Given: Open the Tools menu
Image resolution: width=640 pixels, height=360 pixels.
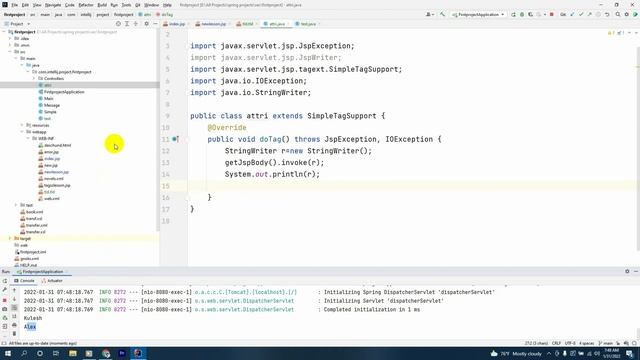Looking at the screenshot, I should click(127, 5).
